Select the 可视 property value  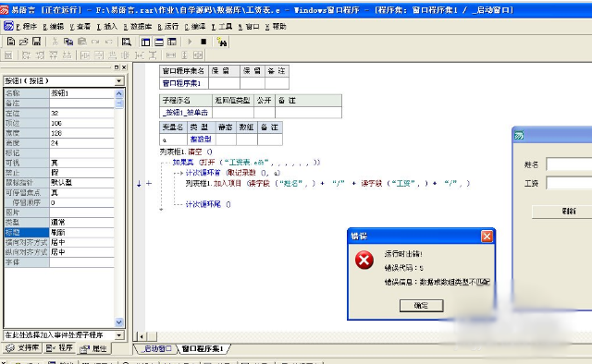[x=81, y=163]
